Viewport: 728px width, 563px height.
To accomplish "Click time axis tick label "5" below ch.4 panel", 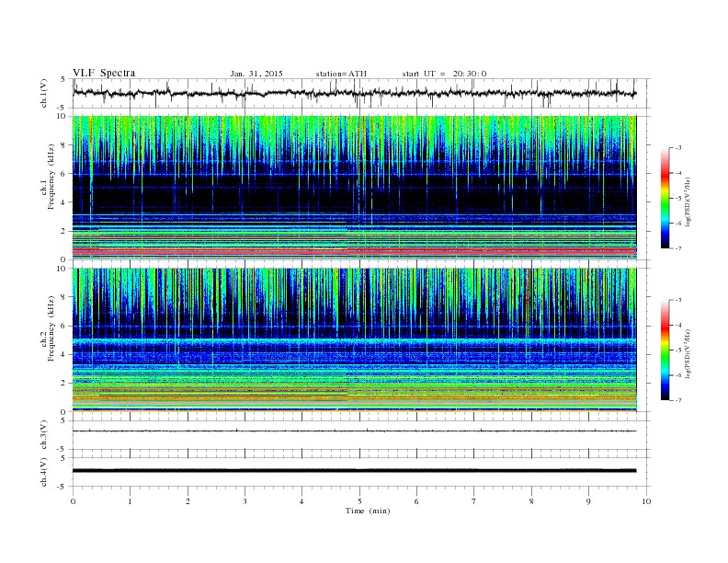I will 359,501.
